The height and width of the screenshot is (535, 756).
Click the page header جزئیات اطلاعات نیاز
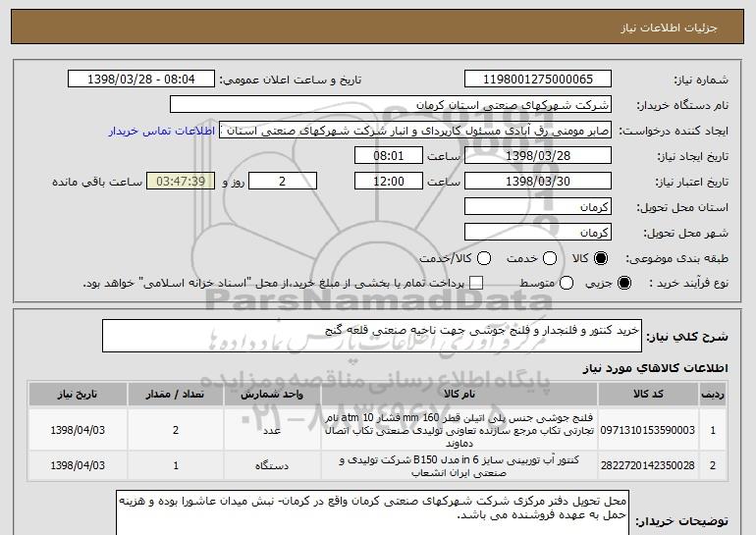pyautogui.click(x=669, y=27)
